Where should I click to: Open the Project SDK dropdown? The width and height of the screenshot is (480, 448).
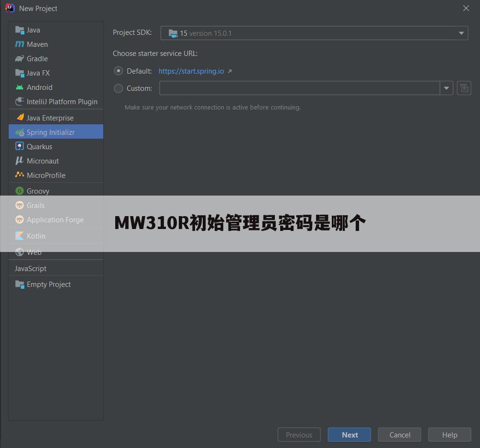[314, 33]
